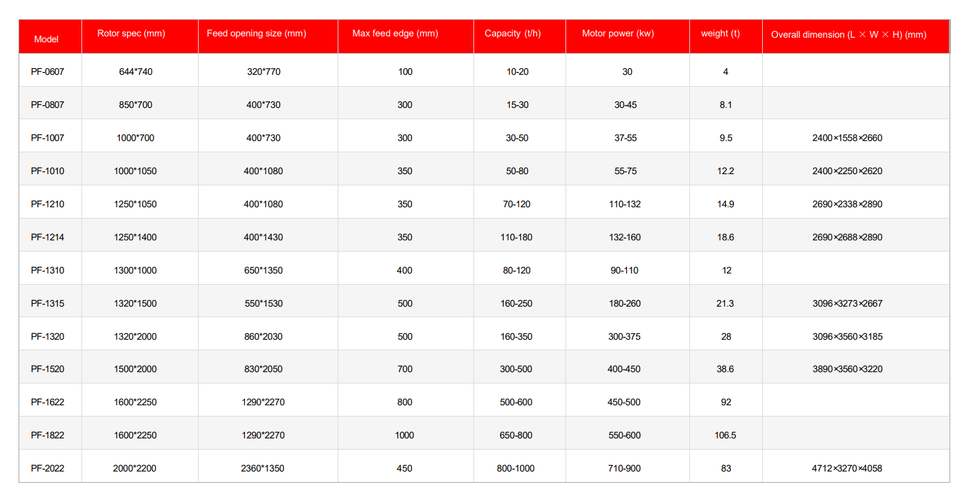This screenshot has width=980, height=496.
Task: Click weight value 106.5
Action: tap(726, 435)
